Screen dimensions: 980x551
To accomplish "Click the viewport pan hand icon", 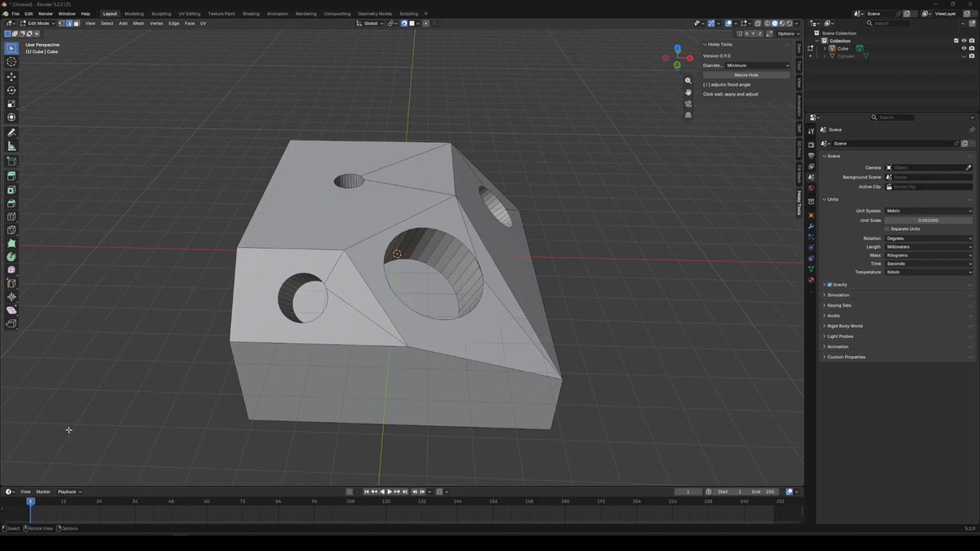I will [688, 92].
